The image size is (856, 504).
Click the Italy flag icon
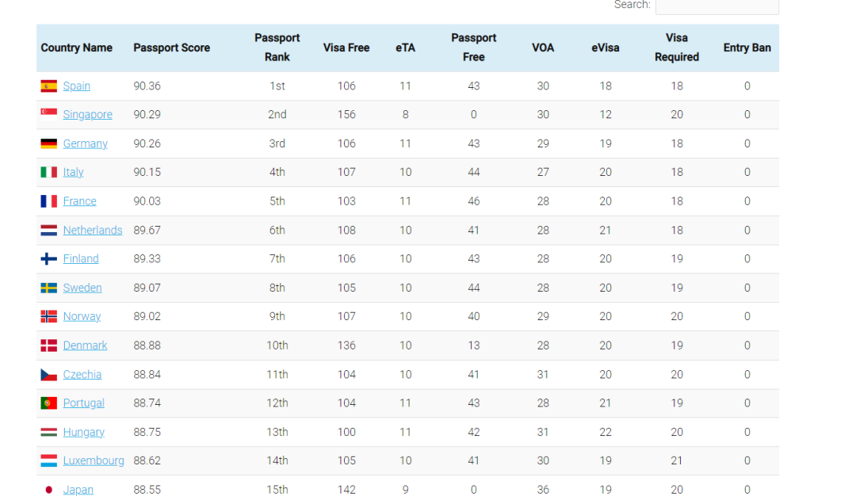click(x=48, y=173)
